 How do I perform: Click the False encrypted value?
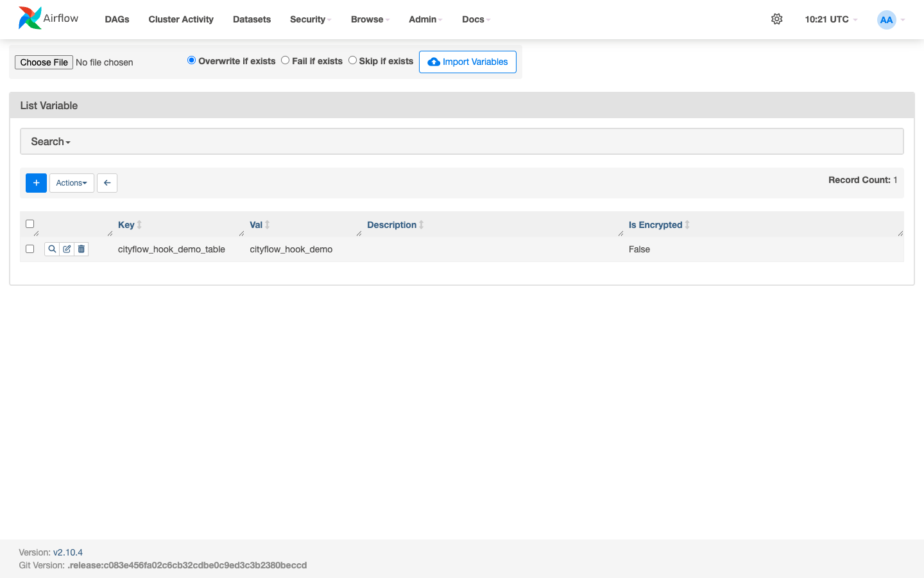(639, 249)
